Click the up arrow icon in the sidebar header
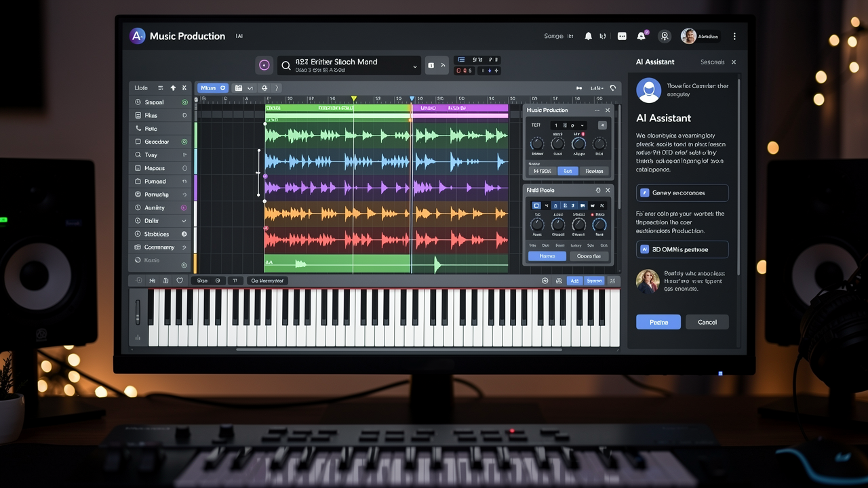The width and height of the screenshot is (868, 488). [173, 88]
